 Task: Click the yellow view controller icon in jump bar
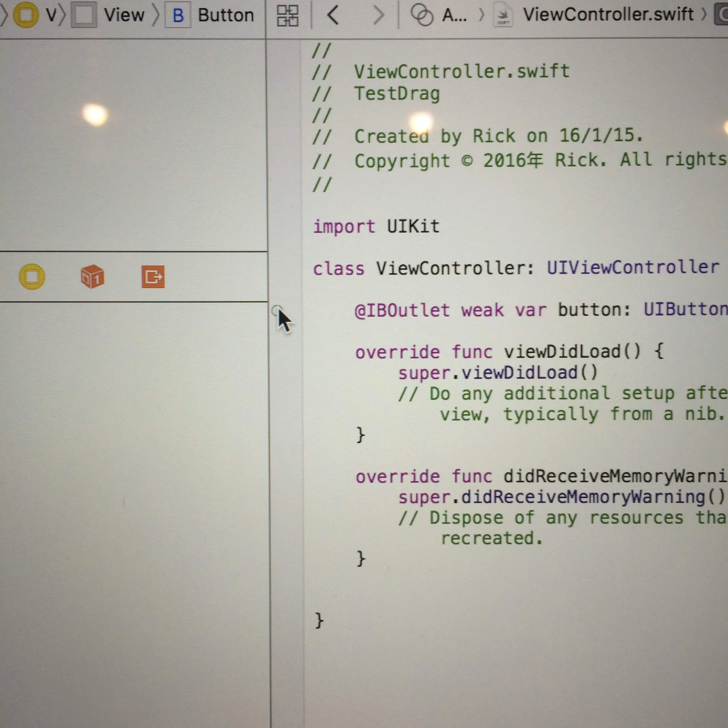pos(26,15)
